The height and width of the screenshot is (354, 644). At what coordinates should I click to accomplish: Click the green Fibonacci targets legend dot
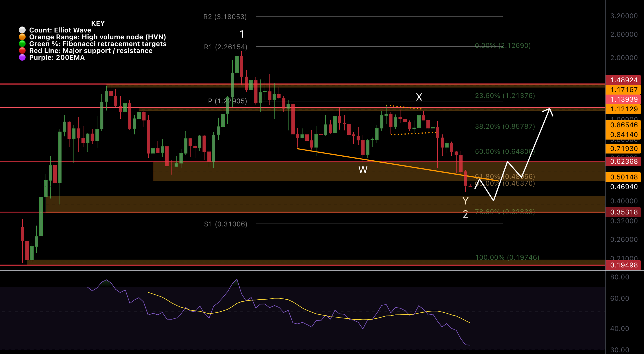[23, 44]
